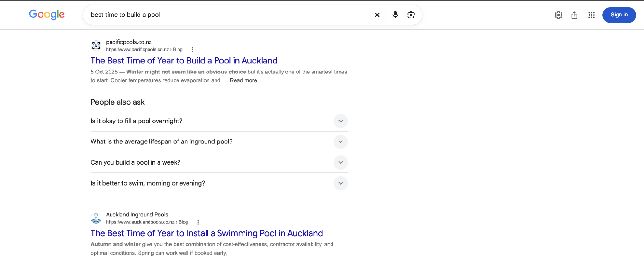Clear the search query with the X icon
The image size is (644, 263).
pos(377,15)
